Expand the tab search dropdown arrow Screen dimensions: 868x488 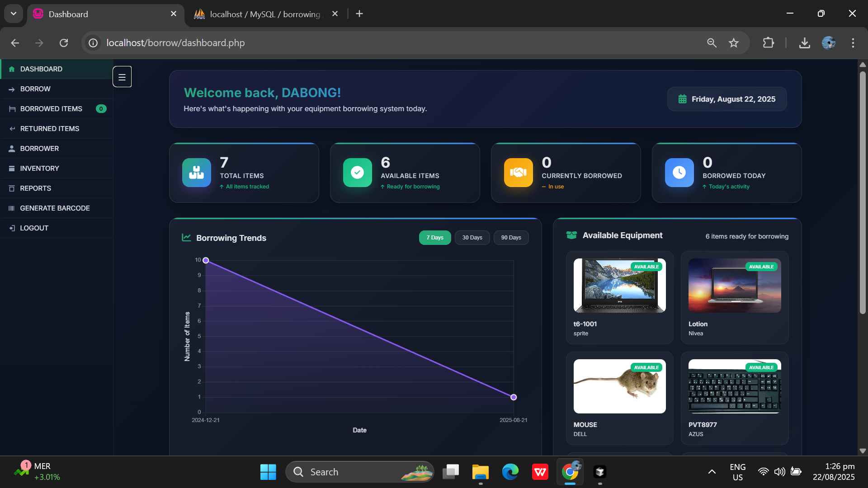point(14,14)
